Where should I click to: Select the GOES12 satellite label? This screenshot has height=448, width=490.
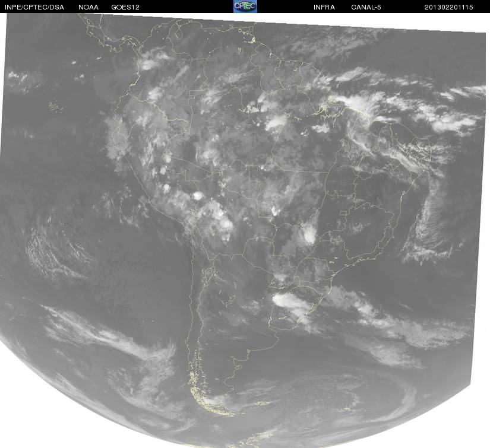click(125, 7)
